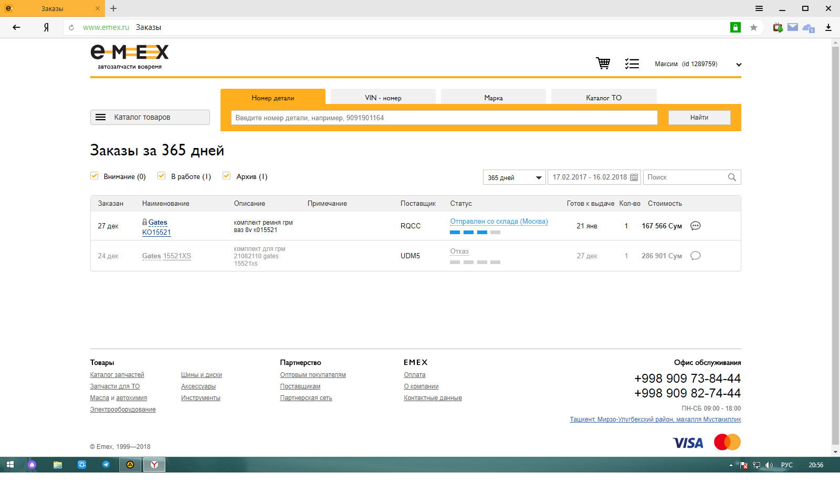Image resolution: width=840 pixels, height=504 pixels.
Task: Open the Каталог товаров menu
Action: (x=150, y=117)
